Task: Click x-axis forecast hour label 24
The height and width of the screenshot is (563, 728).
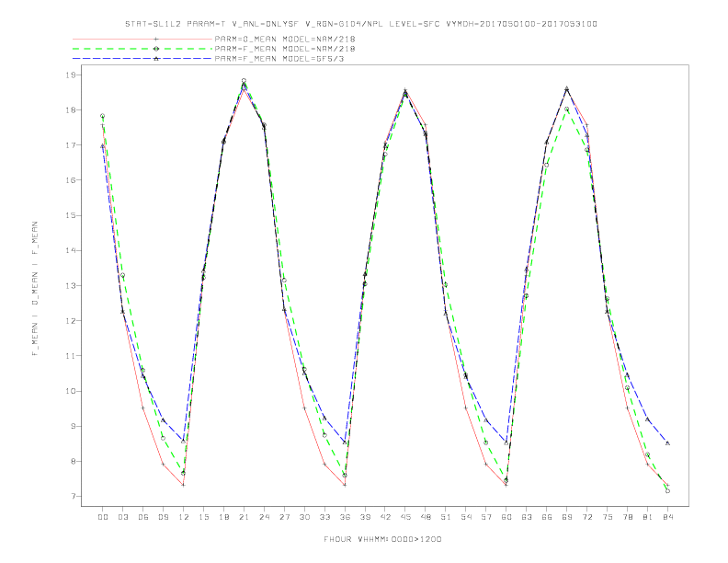Action: [x=264, y=517]
